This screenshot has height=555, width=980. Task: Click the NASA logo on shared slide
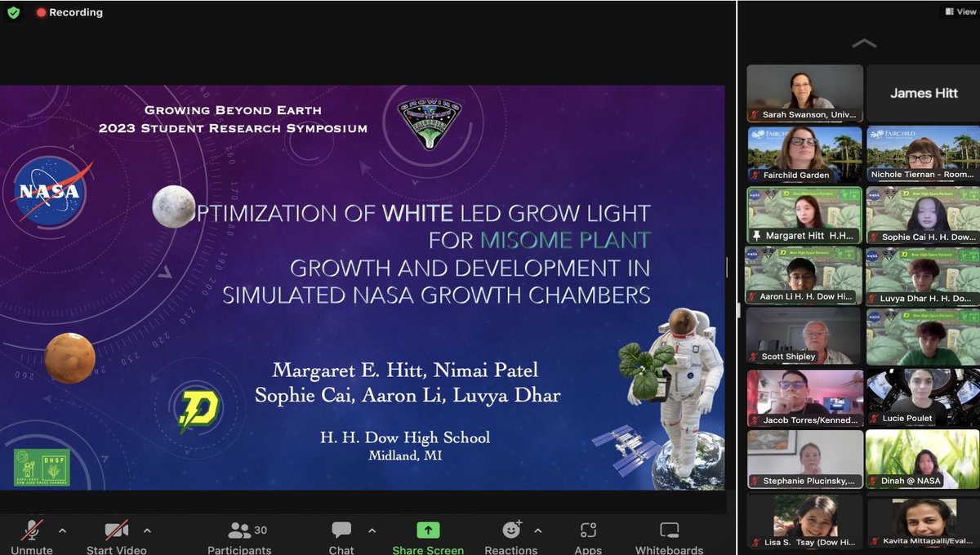[51, 192]
